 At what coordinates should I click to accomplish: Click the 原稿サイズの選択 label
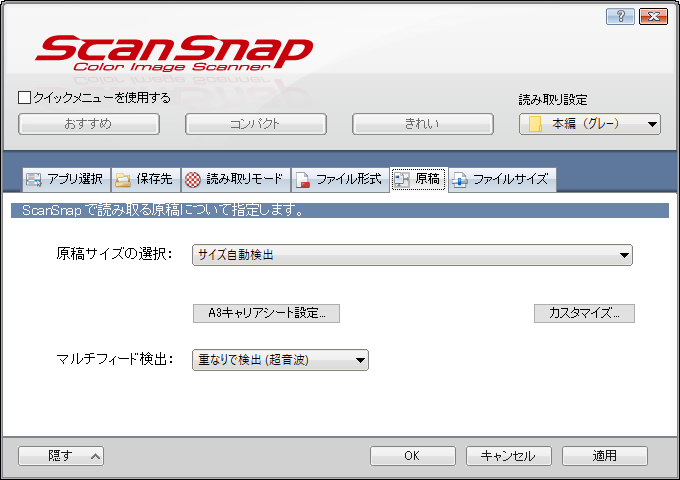pyautogui.click(x=114, y=254)
